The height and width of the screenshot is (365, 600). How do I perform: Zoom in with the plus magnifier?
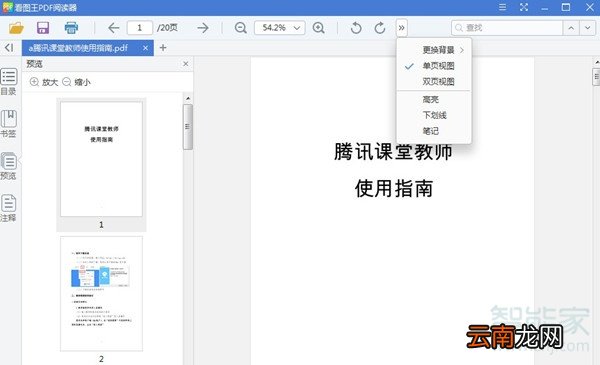pyautogui.click(x=319, y=28)
